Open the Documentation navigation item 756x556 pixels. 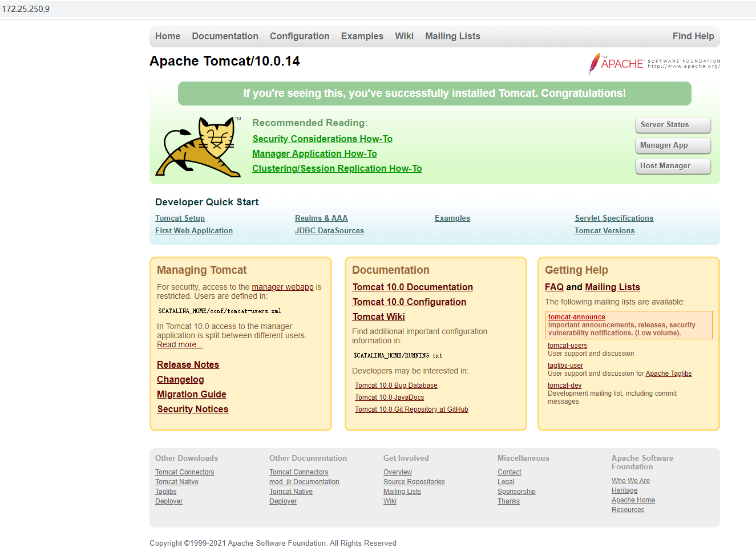tap(225, 36)
